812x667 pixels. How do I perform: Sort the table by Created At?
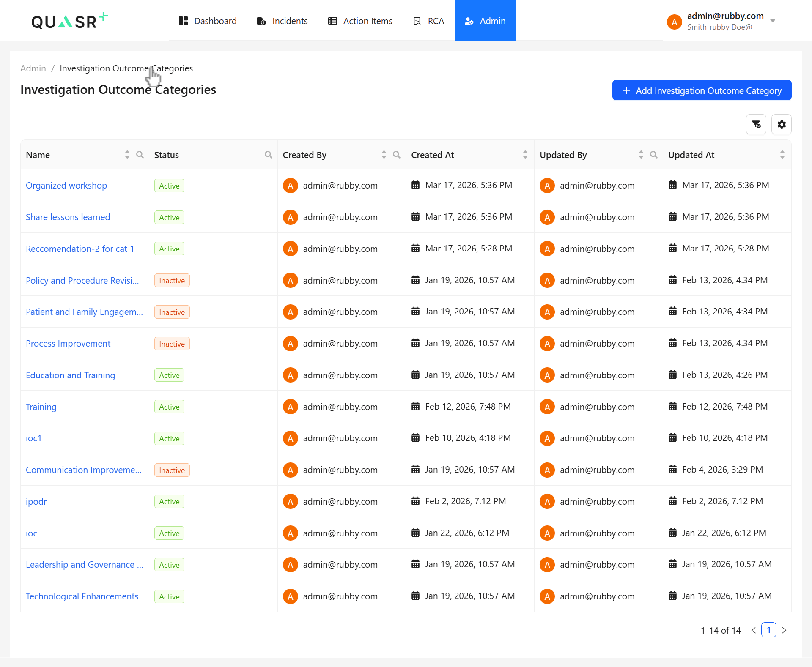point(525,155)
